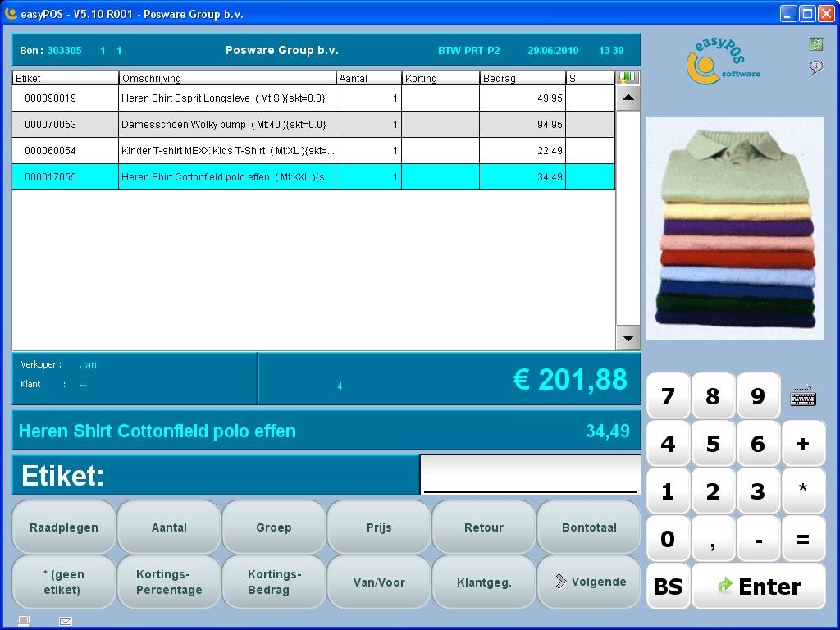The height and width of the screenshot is (630, 840).
Task: Select the highlighted Heren Shirt Cottonfield polo row
Action: tap(313, 177)
